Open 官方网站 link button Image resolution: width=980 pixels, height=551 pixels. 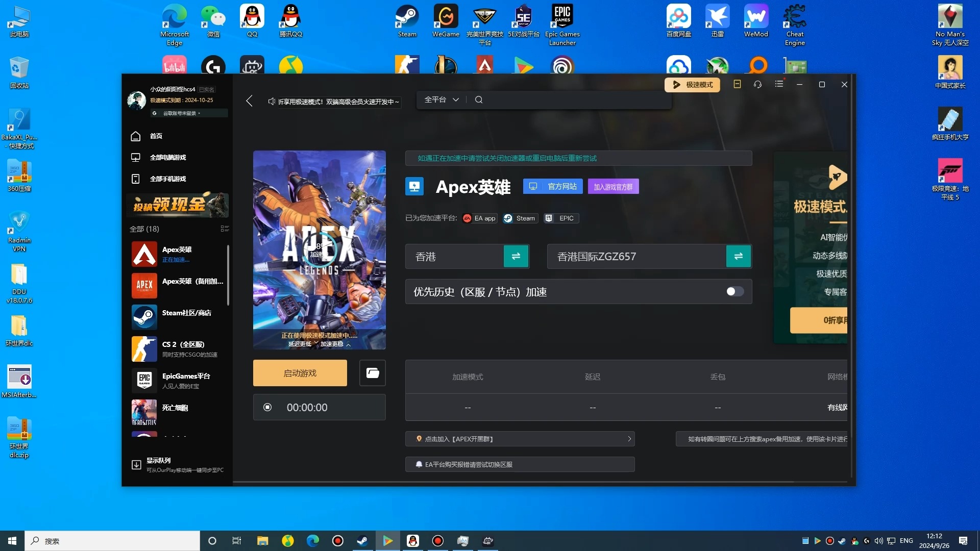coord(553,186)
